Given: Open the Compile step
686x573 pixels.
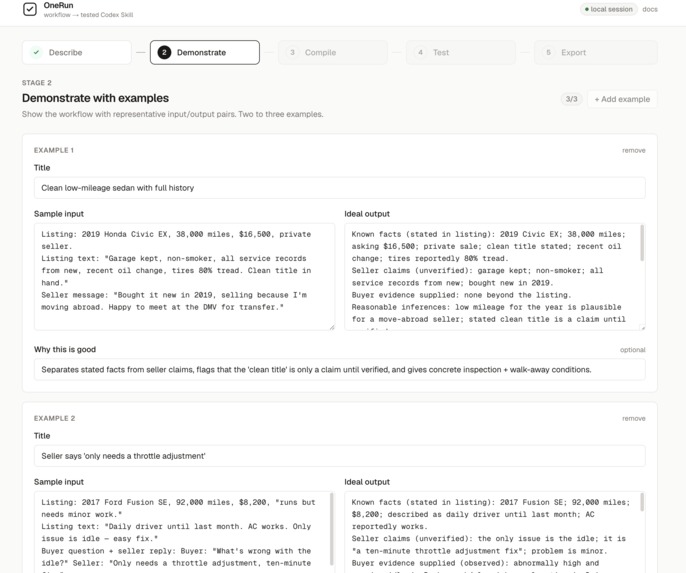Looking at the screenshot, I should (332, 52).
